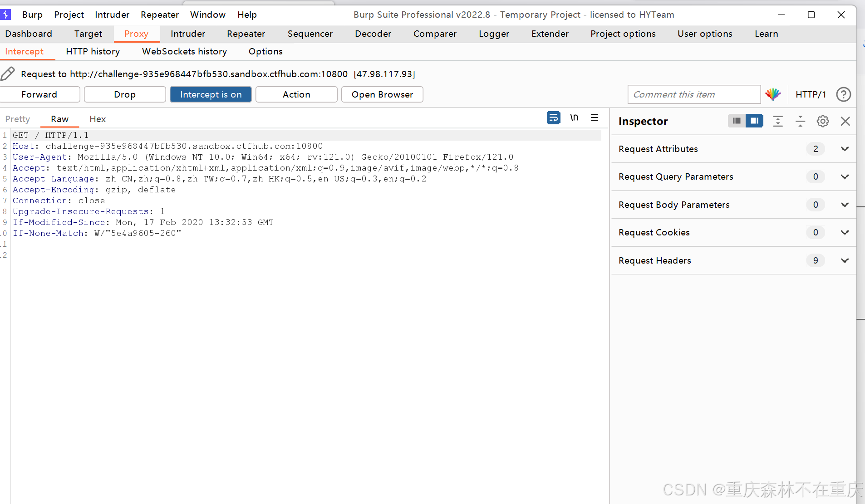Click the edit pencil icon beside the request URL
The image size is (865, 504).
click(x=8, y=73)
